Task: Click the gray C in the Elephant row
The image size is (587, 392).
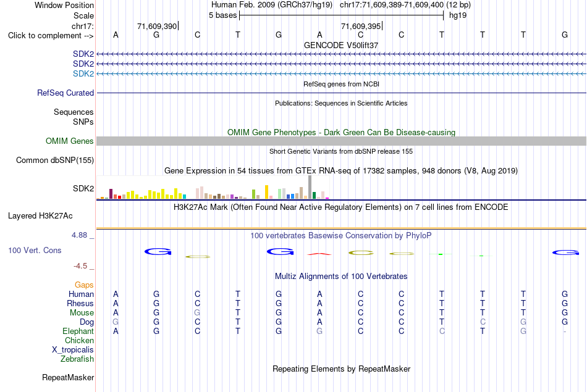Action: coord(442,332)
